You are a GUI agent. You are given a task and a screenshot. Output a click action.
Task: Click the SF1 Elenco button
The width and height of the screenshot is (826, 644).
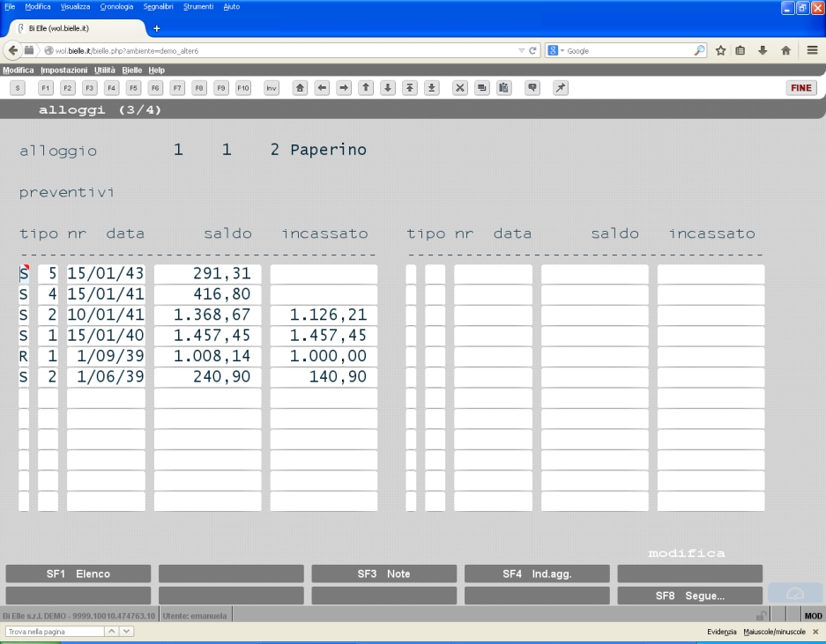pyautogui.click(x=78, y=574)
